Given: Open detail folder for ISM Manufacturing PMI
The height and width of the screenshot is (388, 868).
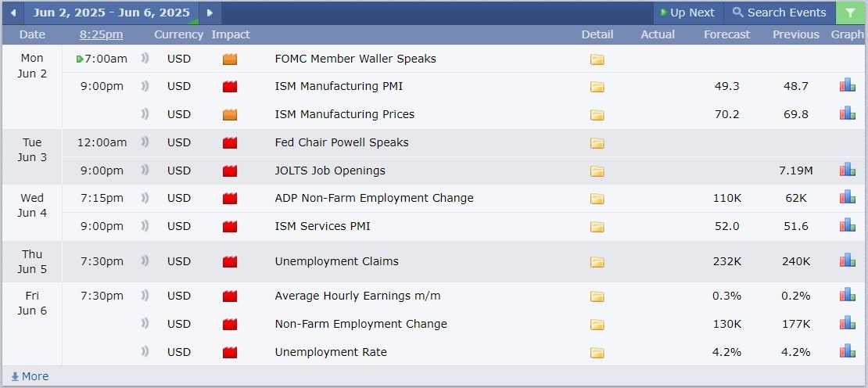Looking at the screenshot, I should (597, 87).
